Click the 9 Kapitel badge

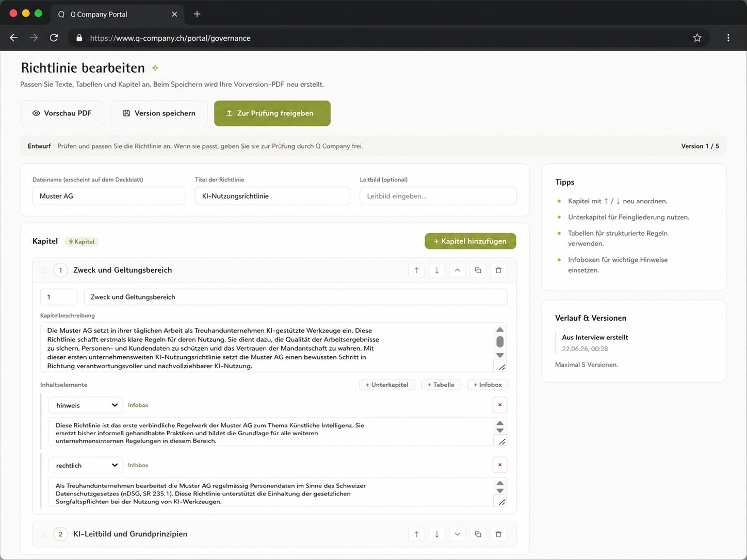tap(82, 241)
